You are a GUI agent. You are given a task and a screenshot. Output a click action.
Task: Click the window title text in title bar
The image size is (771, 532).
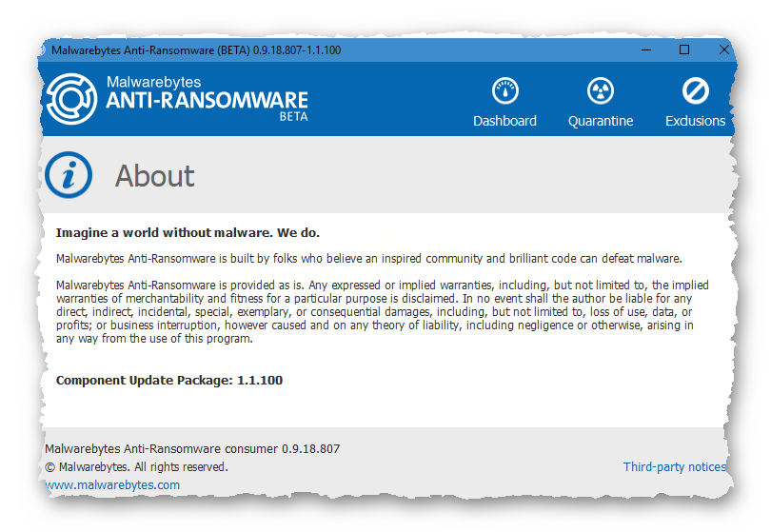(196, 50)
